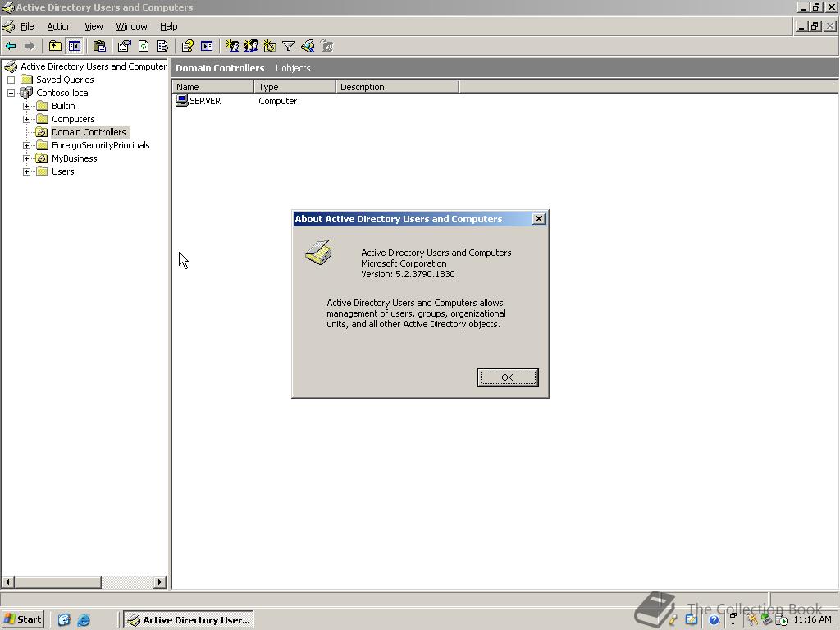The width and height of the screenshot is (840, 630).
Task: Go up one level in the tree
Action: pos(55,47)
